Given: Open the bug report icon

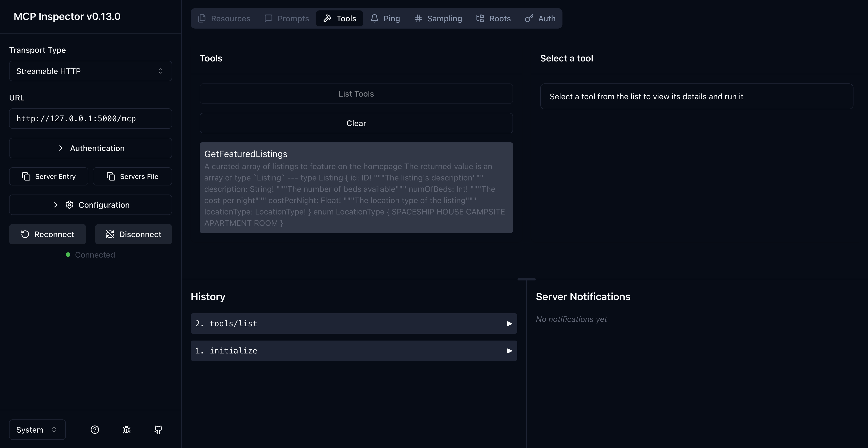Looking at the screenshot, I should click(x=126, y=430).
